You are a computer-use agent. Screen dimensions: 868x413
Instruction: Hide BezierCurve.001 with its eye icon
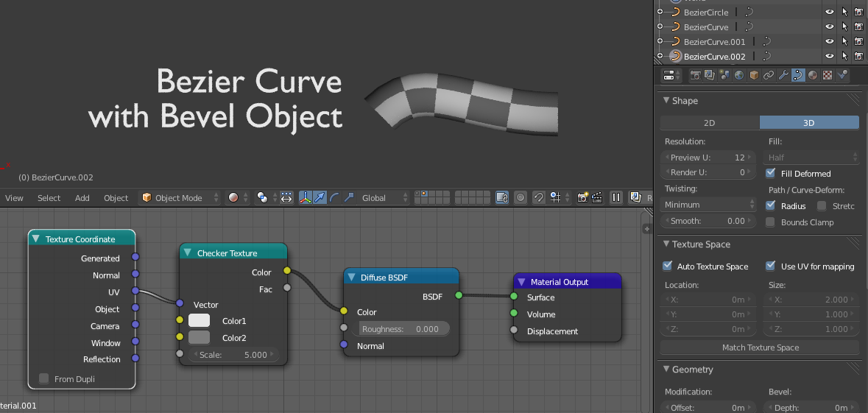click(x=829, y=41)
